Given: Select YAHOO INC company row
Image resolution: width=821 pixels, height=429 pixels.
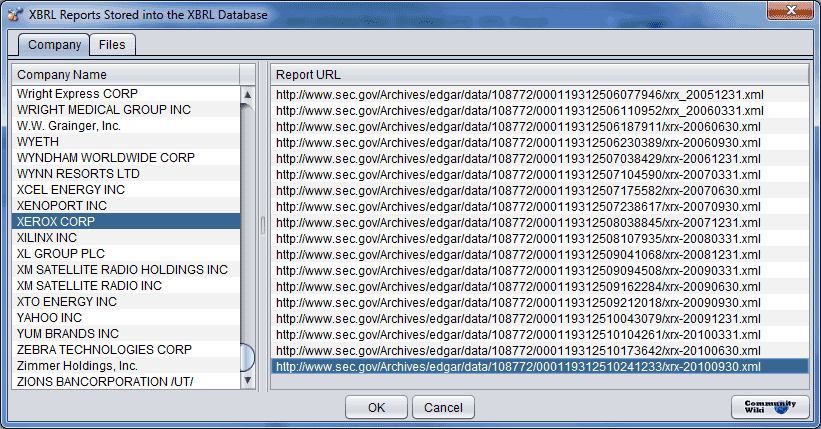Looking at the screenshot, I should click(126, 317).
